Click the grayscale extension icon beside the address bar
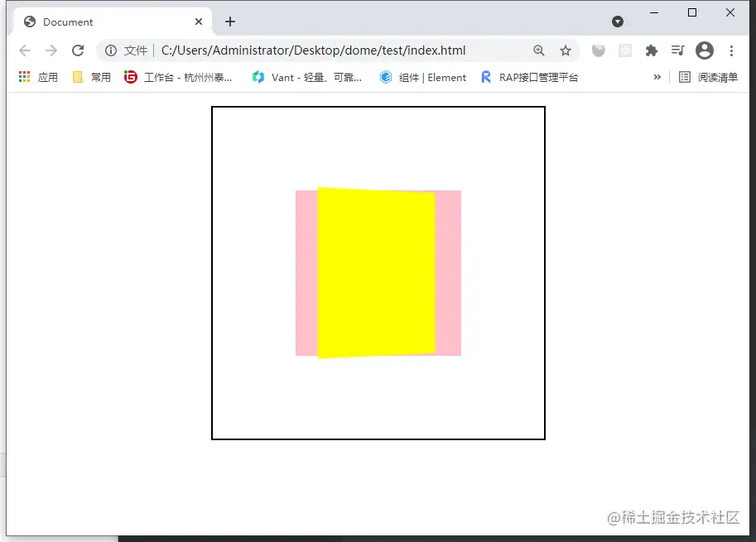 pyautogui.click(x=599, y=50)
